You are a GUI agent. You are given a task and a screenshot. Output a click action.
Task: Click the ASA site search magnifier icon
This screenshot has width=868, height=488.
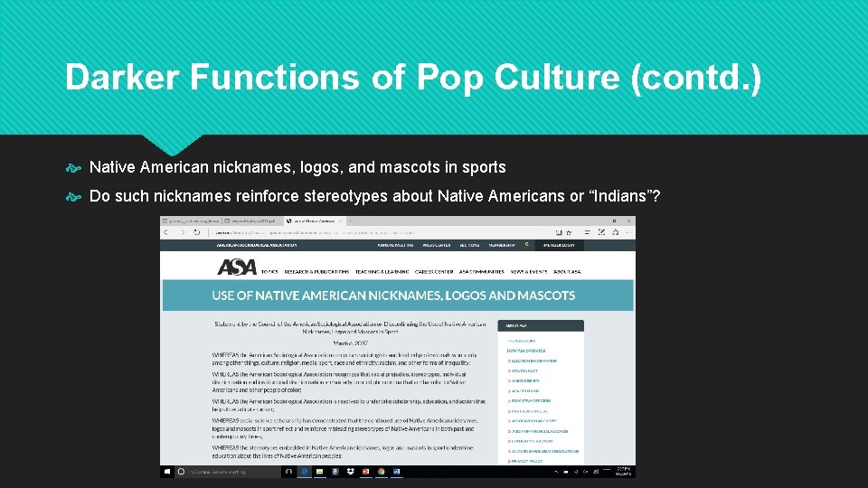(526, 244)
